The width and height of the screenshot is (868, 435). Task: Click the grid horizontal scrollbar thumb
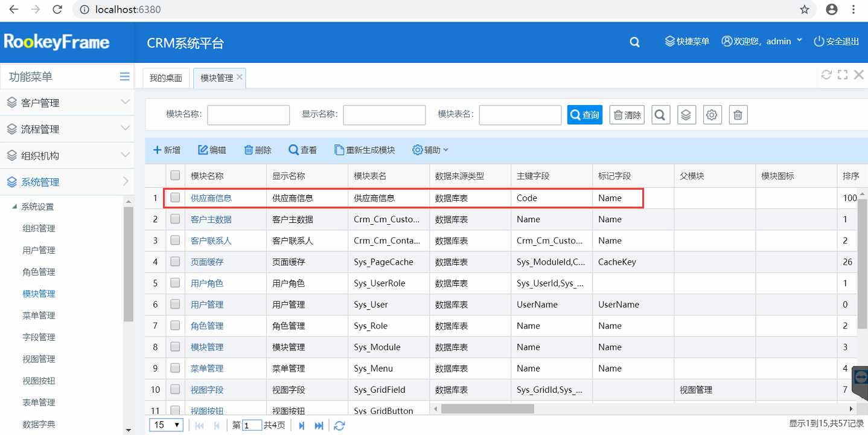coord(488,409)
